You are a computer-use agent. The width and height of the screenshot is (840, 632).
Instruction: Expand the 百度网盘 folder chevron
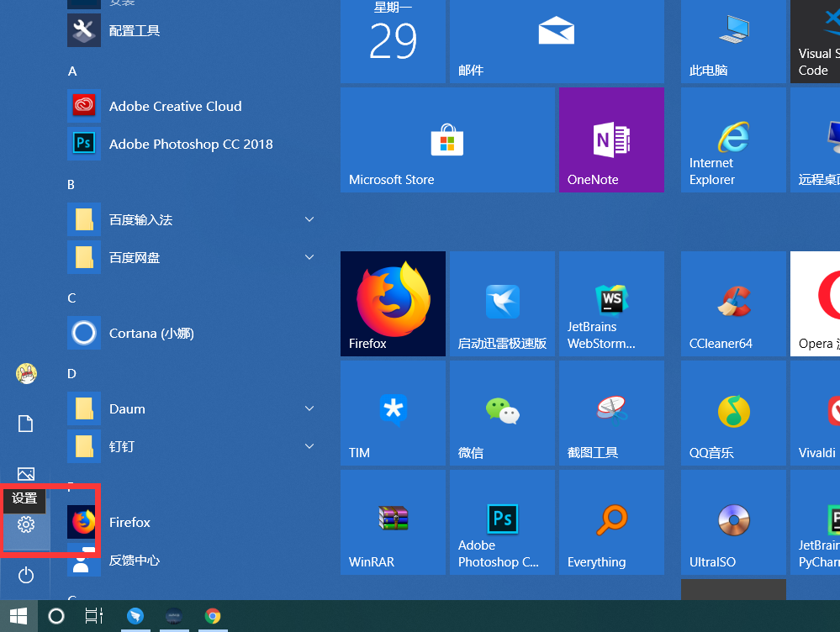click(x=309, y=257)
